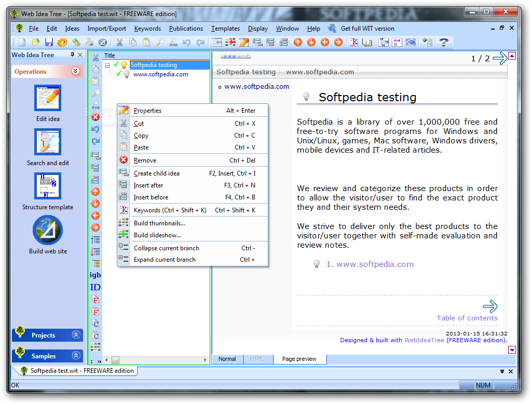Image resolution: width=532 pixels, height=404 pixels.
Task: Collapse the Operations section chevron
Action: pyautogui.click(x=76, y=71)
